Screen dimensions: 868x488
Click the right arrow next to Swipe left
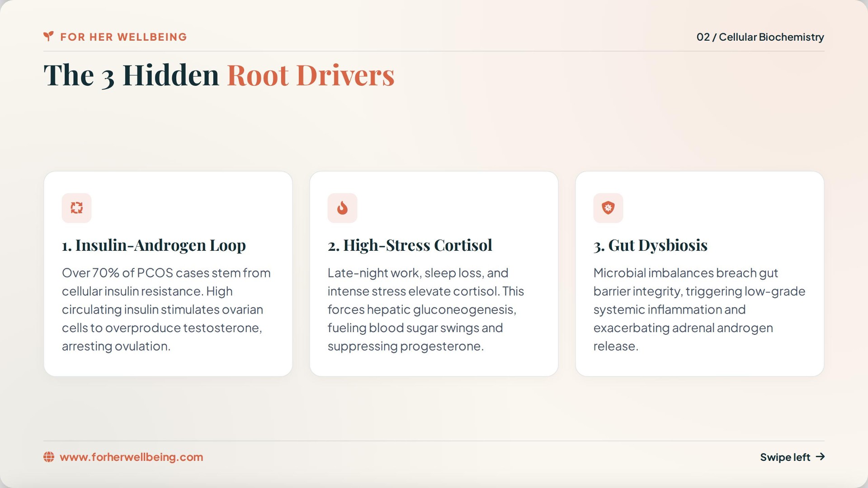click(x=820, y=457)
